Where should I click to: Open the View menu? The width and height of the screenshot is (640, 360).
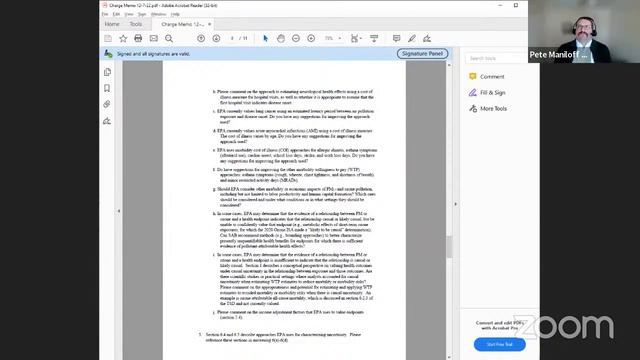[x=129, y=14]
